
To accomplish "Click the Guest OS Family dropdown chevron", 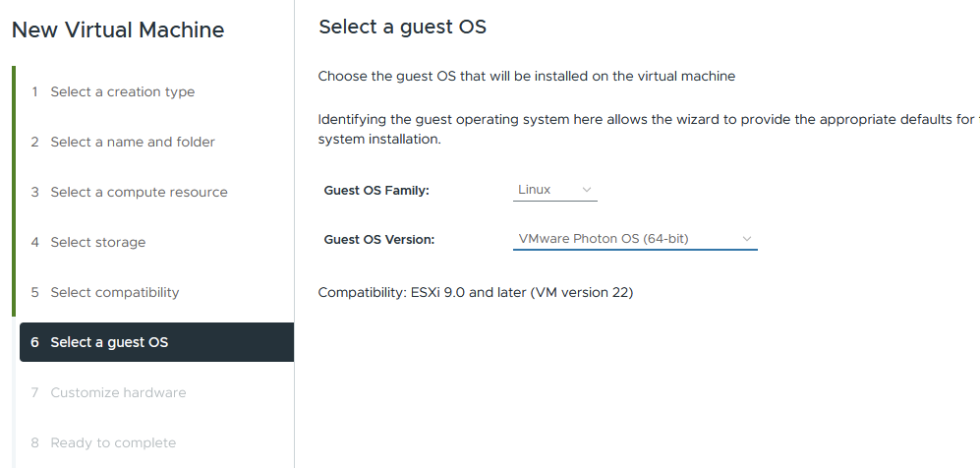I will [x=587, y=190].
